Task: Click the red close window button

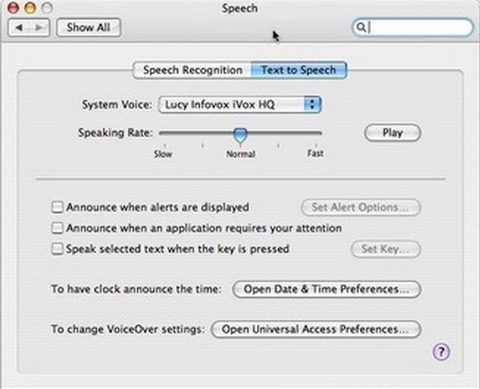Action: [x=13, y=8]
